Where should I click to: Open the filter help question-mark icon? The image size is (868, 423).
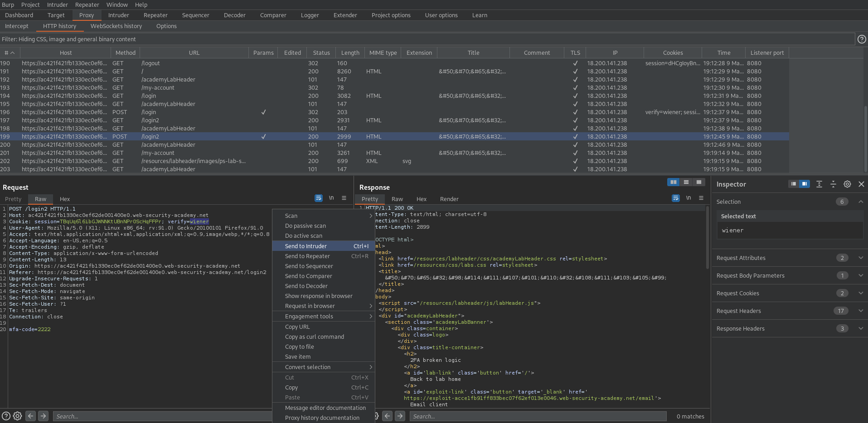point(862,39)
